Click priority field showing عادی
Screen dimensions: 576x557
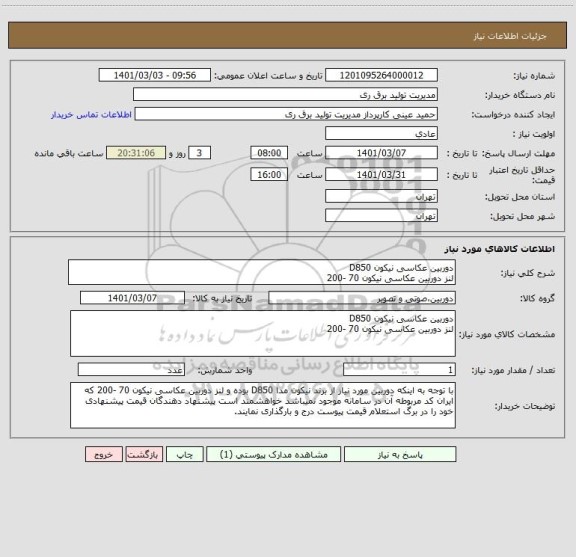tap(381, 133)
